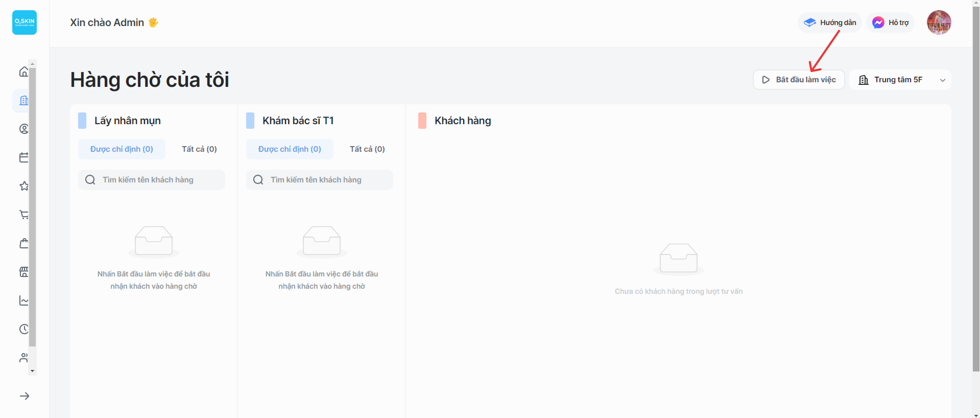Open the shopping cart sidebar icon
This screenshot has width=980, height=418.
[x=23, y=215]
